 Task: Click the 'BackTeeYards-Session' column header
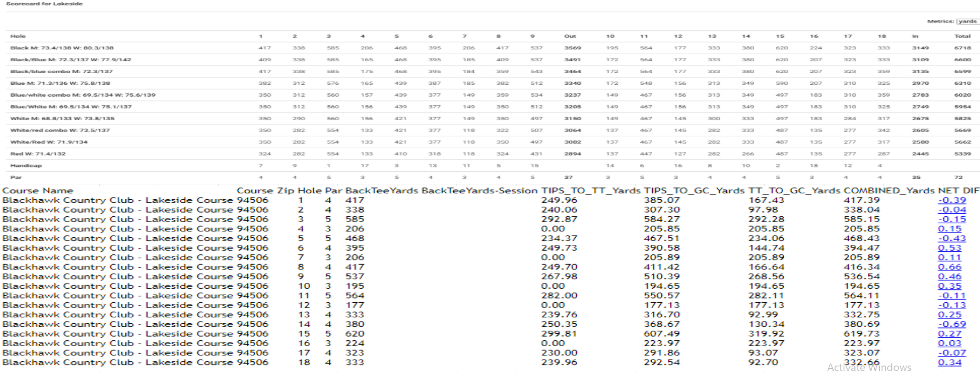coord(480,191)
